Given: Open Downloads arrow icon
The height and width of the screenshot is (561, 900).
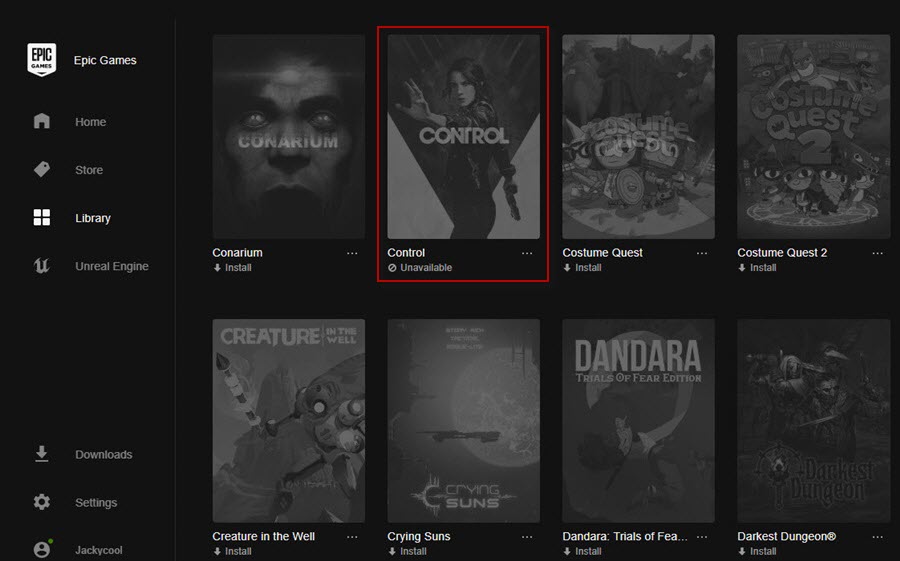Looking at the screenshot, I should [41, 454].
